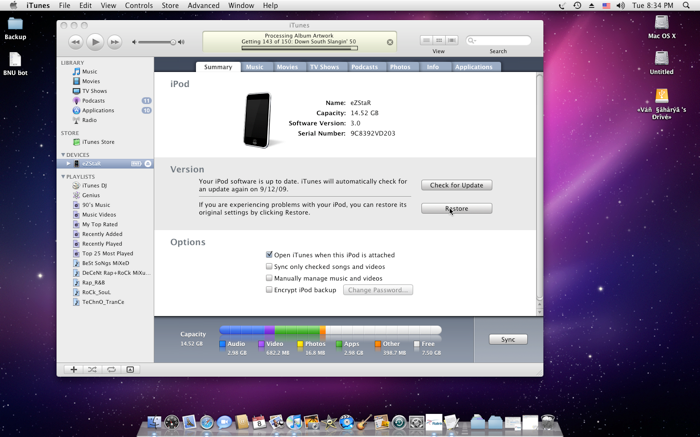Go to the Podcasts tab

click(364, 67)
